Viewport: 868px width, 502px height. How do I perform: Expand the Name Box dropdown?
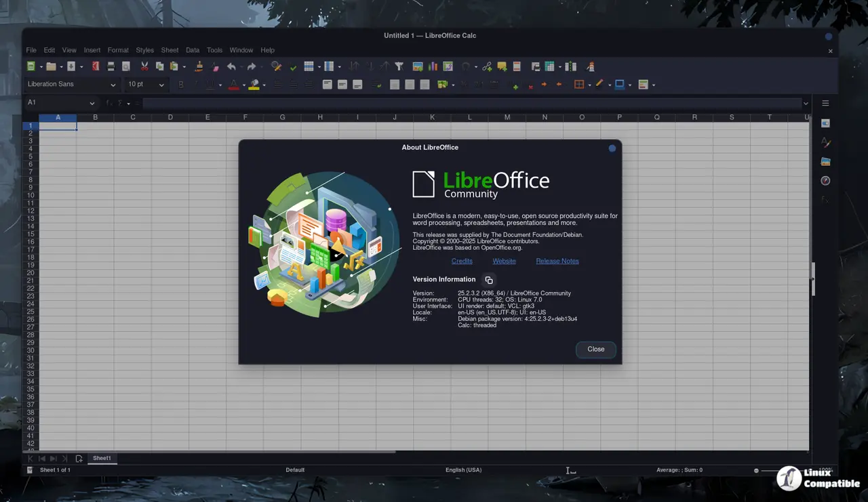point(92,103)
